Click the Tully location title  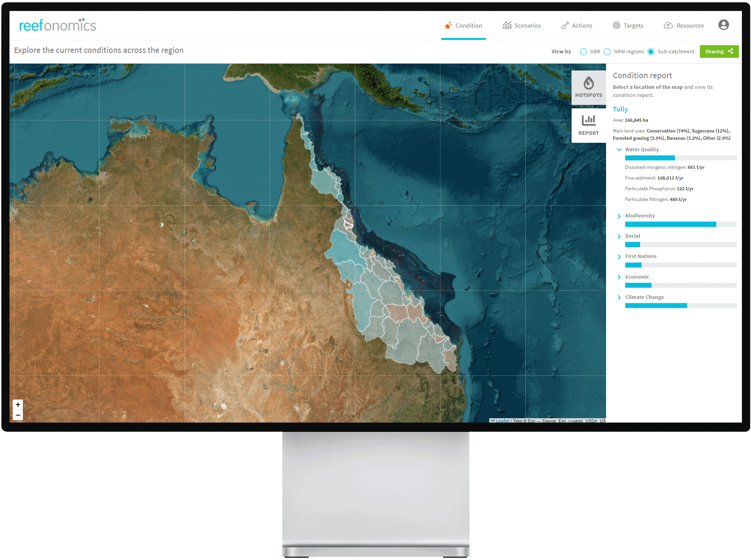(620, 109)
